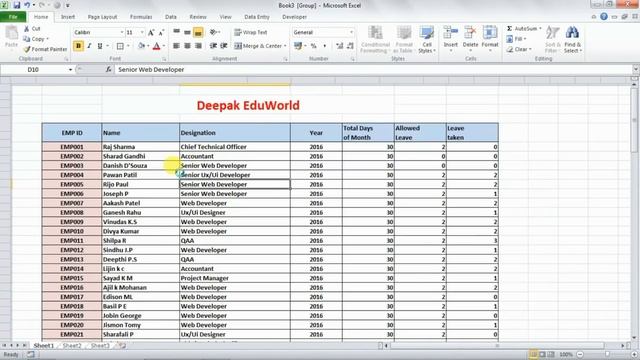Viewport: 640px width, 360px height.
Task: Apply the red Font Color
Action: click(156, 46)
